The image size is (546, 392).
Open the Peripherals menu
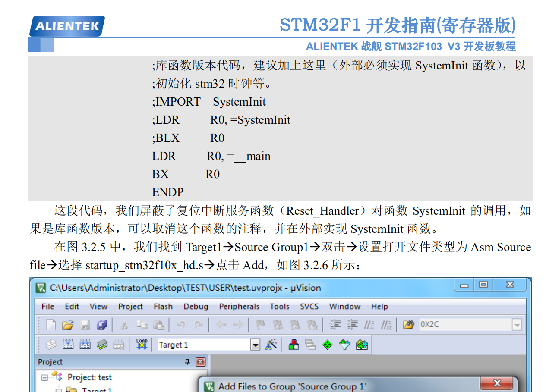[239, 307]
